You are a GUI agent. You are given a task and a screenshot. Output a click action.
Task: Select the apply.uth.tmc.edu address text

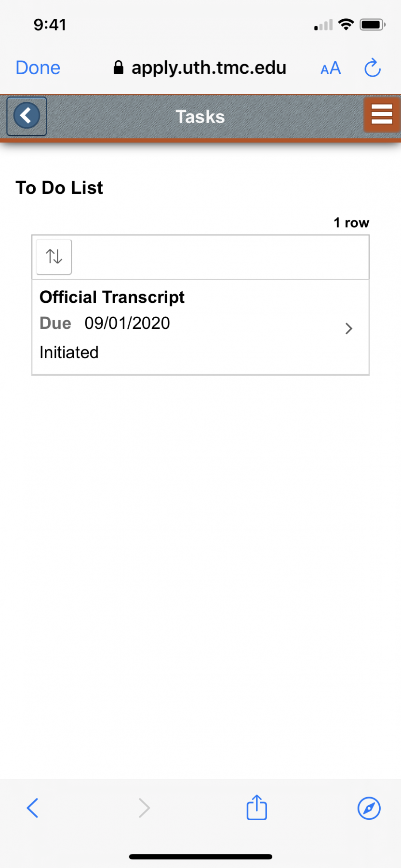tap(209, 68)
